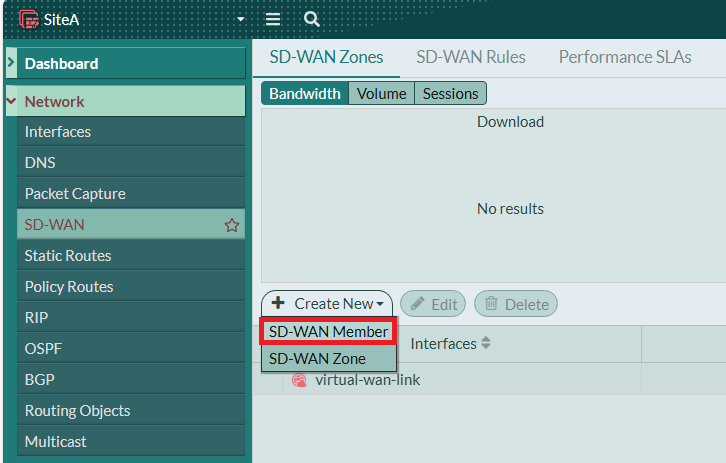Toggle the hamburger menu icon
The width and height of the screenshot is (726, 463).
[273, 19]
